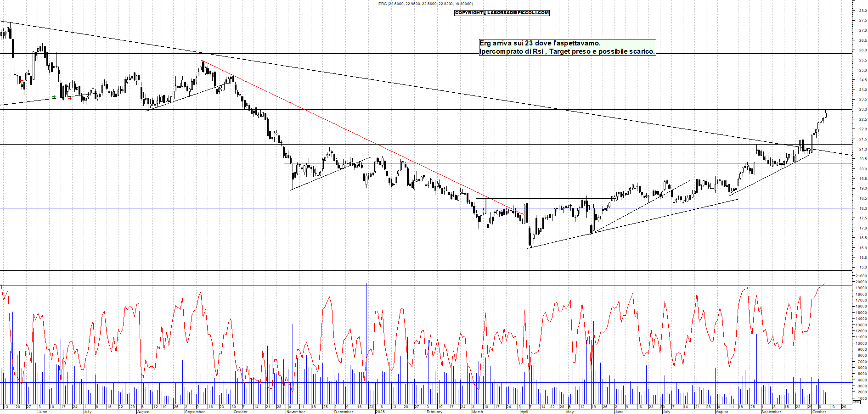This screenshot has width=868, height=414.
Task: Click the 23.0 price axis label
Action: (x=862, y=110)
